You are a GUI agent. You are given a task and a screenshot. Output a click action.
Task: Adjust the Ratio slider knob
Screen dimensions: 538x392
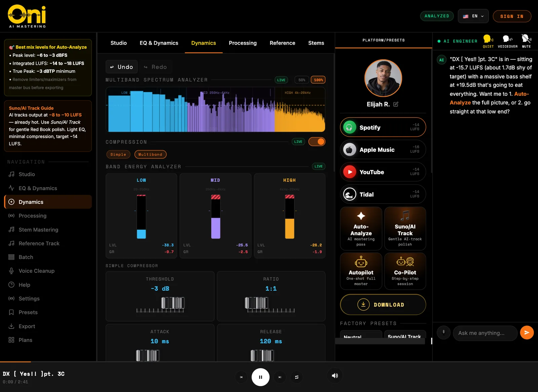point(257,303)
